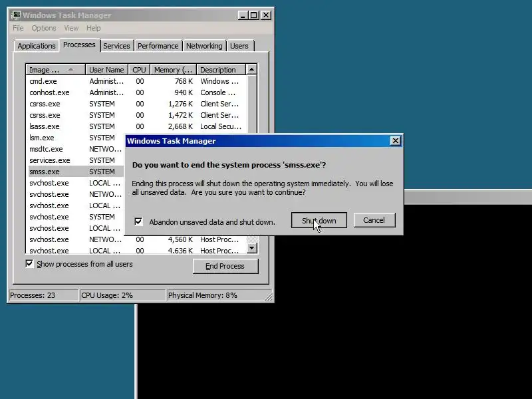View the Users tab
The image size is (532, 399).
click(x=239, y=46)
